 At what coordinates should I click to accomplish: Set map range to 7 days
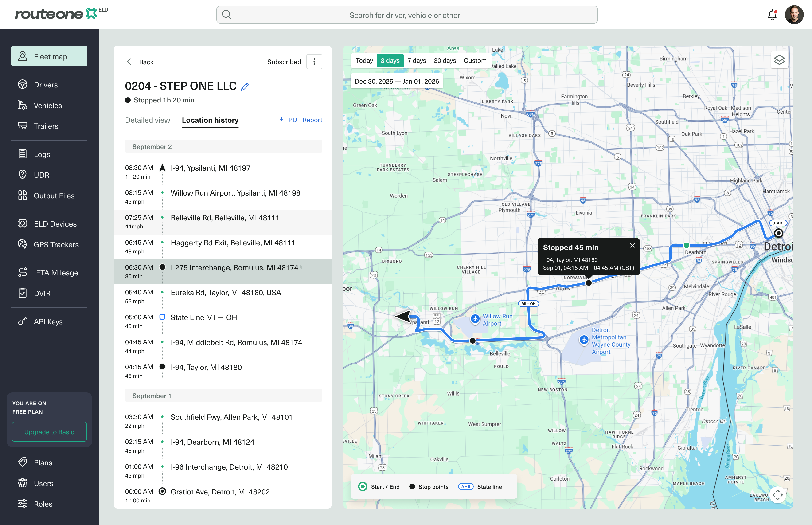tap(417, 61)
